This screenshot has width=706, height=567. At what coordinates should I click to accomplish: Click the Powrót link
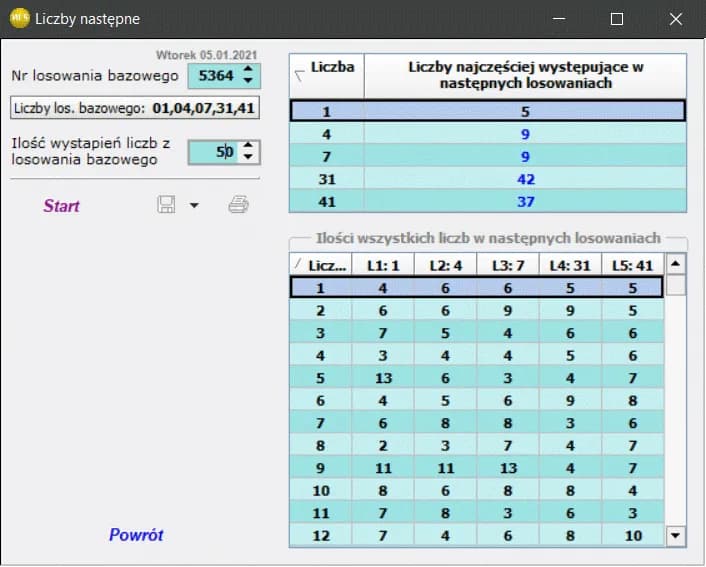(x=136, y=535)
